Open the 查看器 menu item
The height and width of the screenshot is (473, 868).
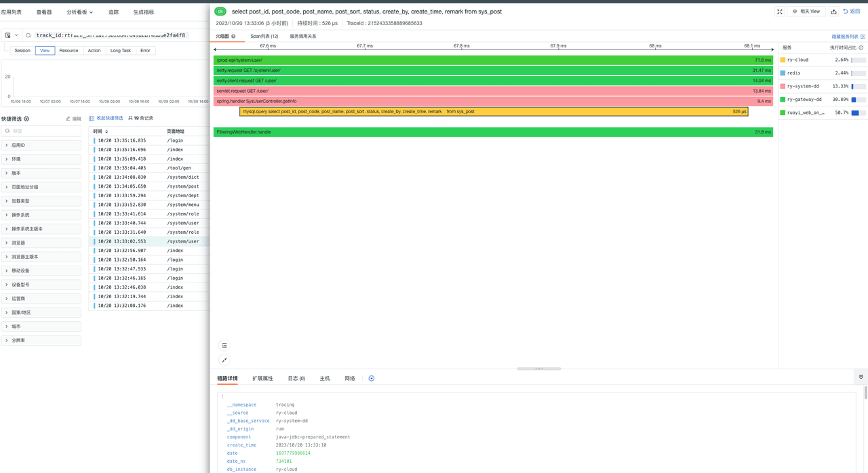tap(44, 12)
